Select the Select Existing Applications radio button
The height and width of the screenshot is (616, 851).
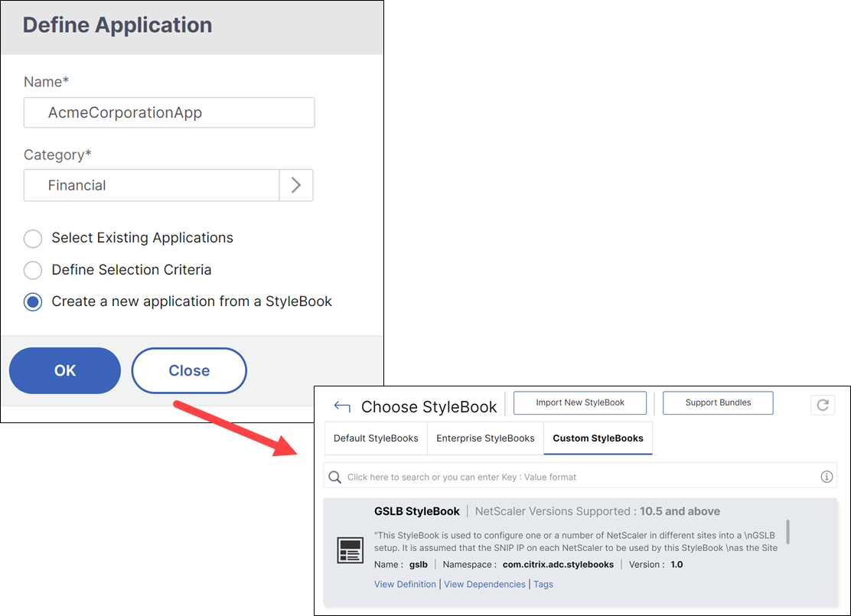coord(33,238)
